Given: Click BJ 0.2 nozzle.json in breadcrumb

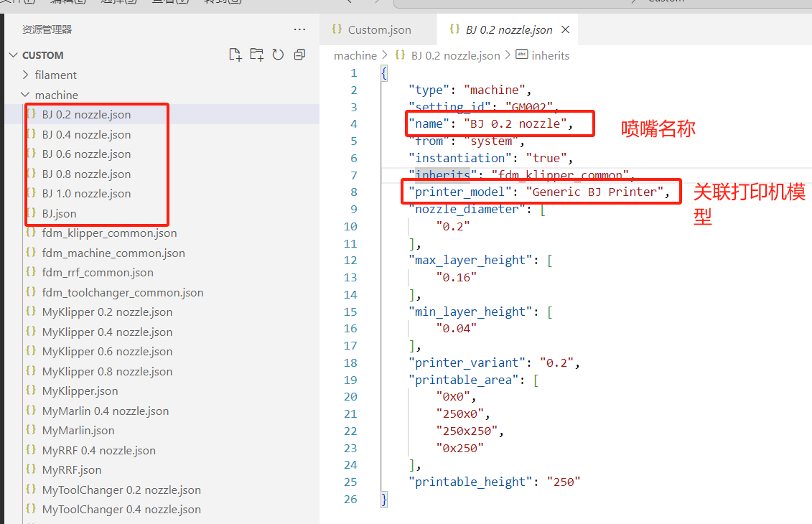Looking at the screenshot, I should point(456,55).
